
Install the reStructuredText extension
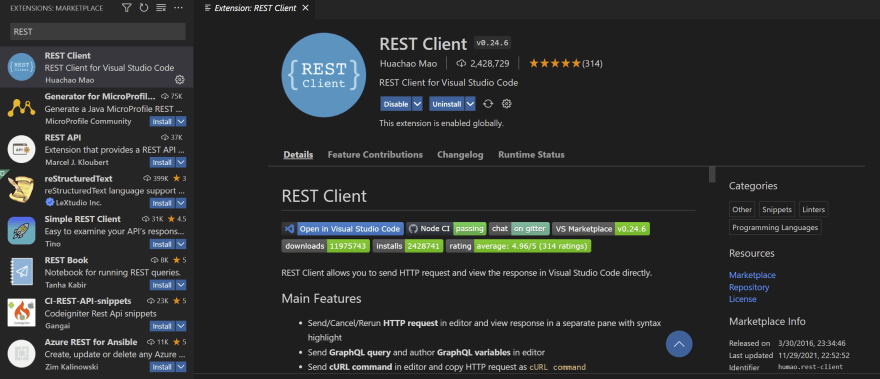pos(162,203)
